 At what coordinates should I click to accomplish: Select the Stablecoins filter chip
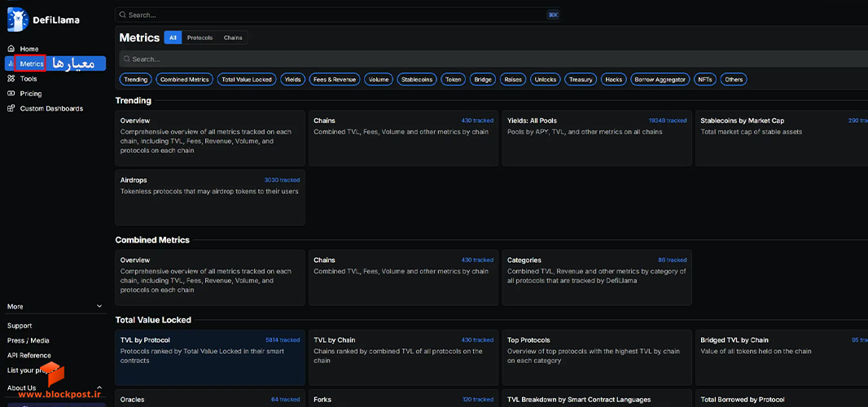(417, 80)
